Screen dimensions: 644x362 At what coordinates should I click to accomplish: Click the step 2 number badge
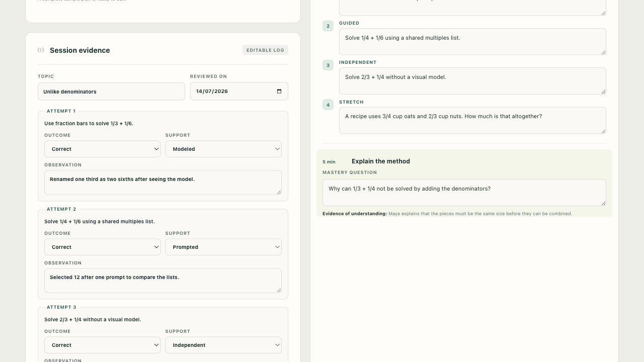328,26
